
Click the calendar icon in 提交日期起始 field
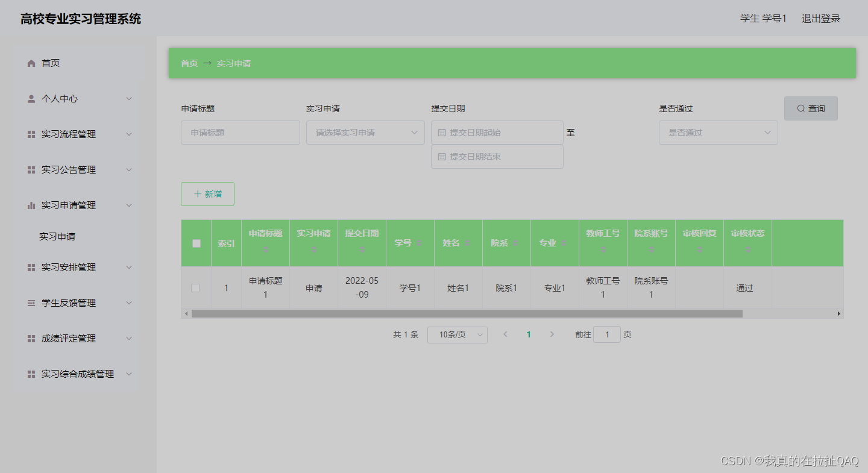tap(443, 132)
